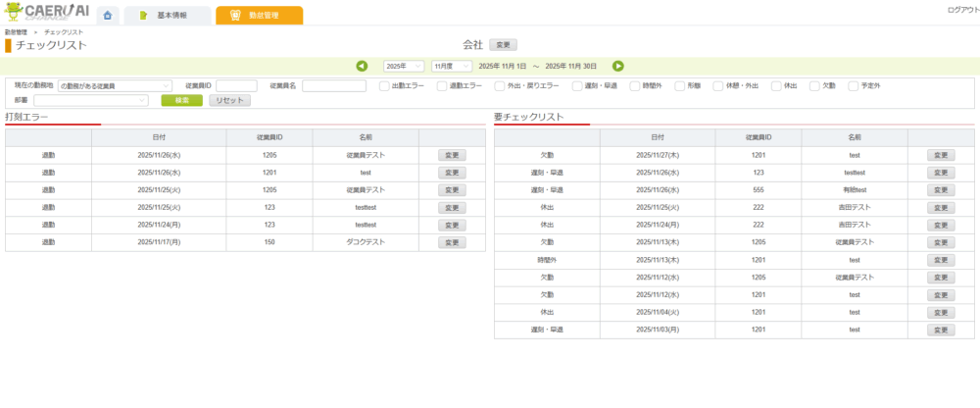Click the home icon tab
The image size is (980, 408).
click(107, 16)
